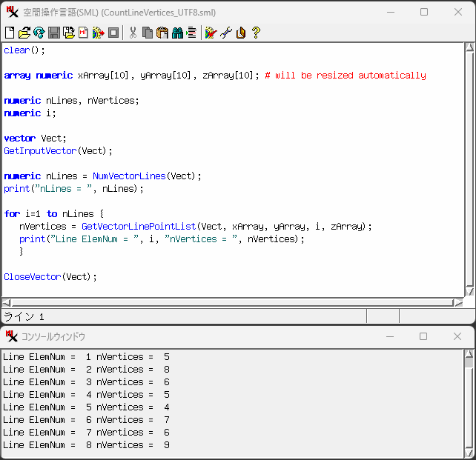Open a script with the folder icon
The image size is (476, 460).
[24, 33]
